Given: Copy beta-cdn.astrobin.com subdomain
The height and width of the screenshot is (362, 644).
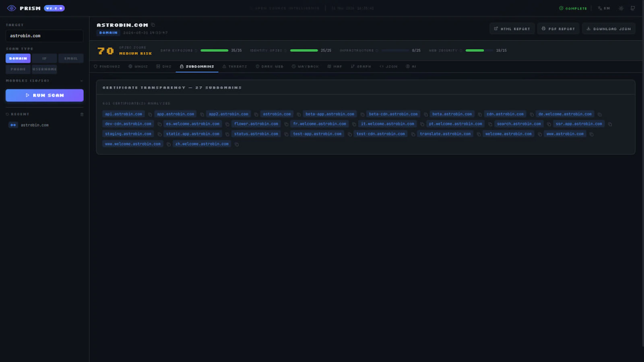Looking at the screenshot, I should (425, 115).
